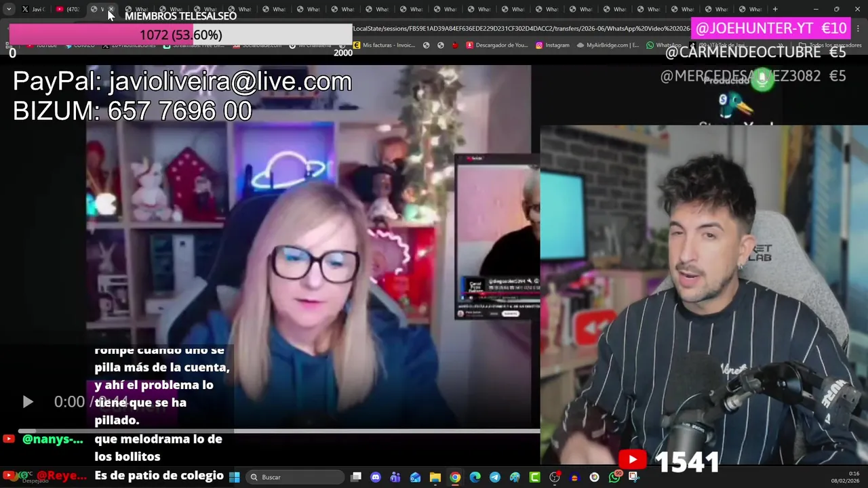Switch to Google Chrome in the taskbar
Screen dimensions: 868x488
pyautogui.click(x=455, y=477)
